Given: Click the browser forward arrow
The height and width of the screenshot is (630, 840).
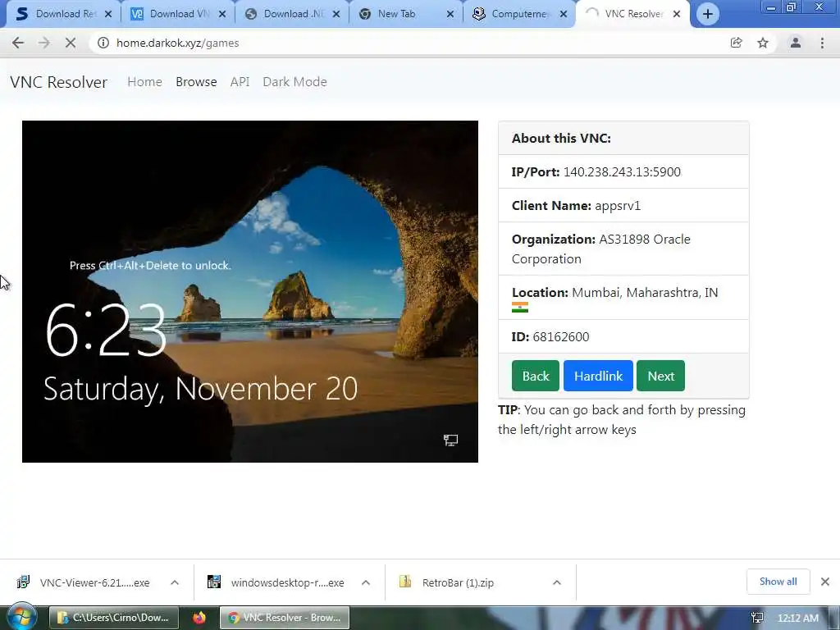Looking at the screenshot, I should [x=44, y=43].
